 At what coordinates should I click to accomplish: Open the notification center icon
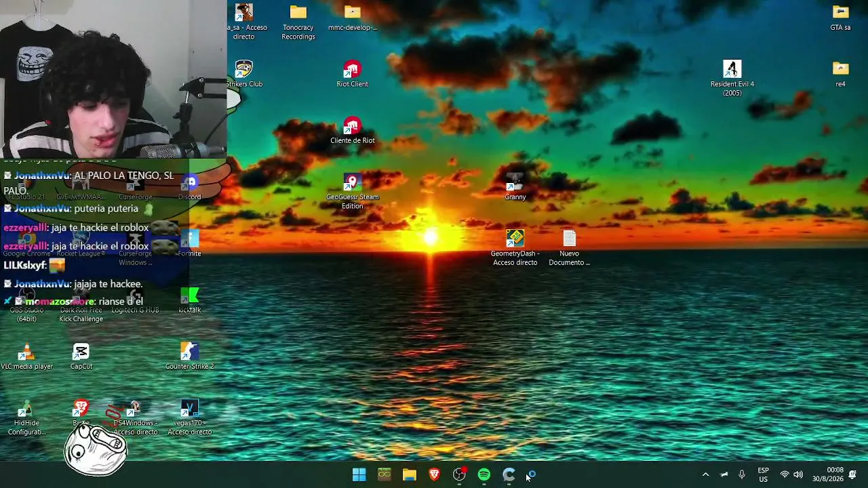pos(852,475)
